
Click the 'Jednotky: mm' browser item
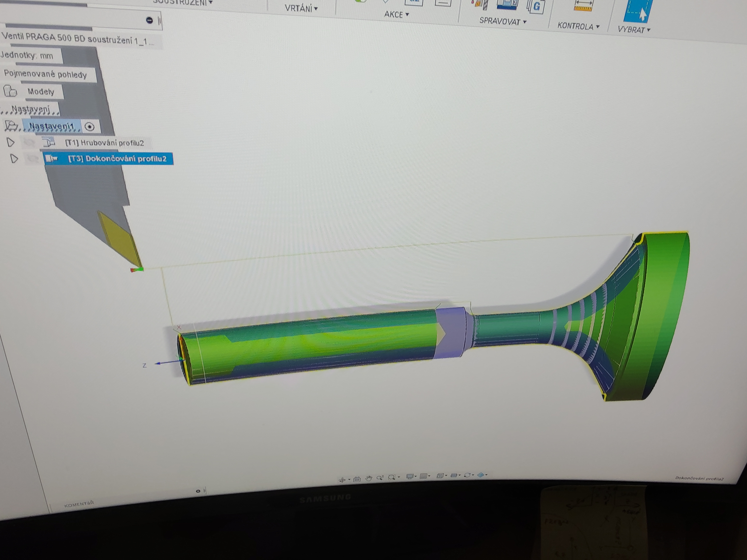coord(27,55)
